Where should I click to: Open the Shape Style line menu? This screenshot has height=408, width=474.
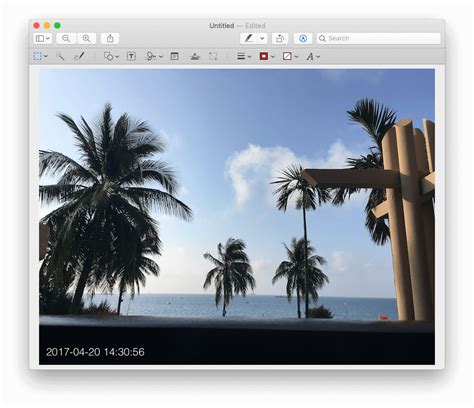pyautogui.click(x=241, y=56)
